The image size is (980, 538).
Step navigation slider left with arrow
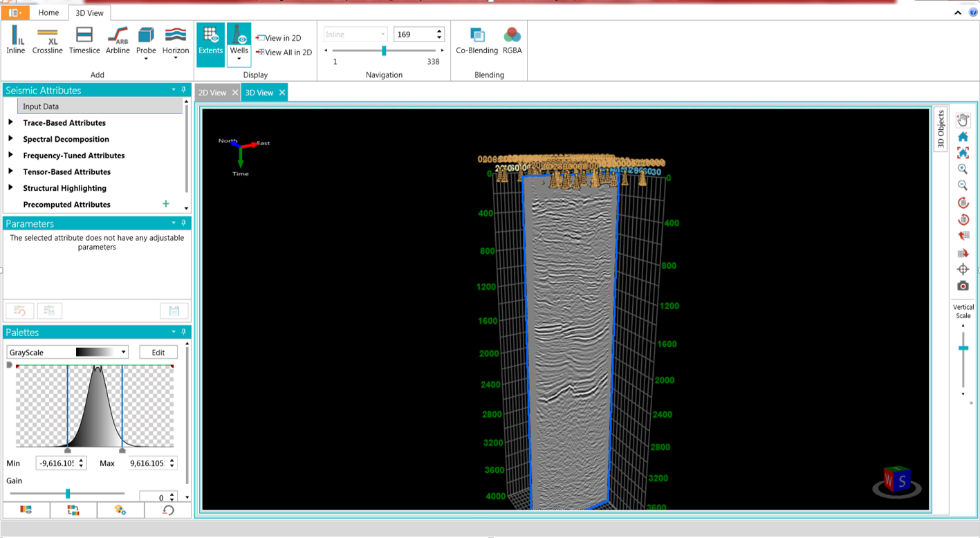pos(326,50)
